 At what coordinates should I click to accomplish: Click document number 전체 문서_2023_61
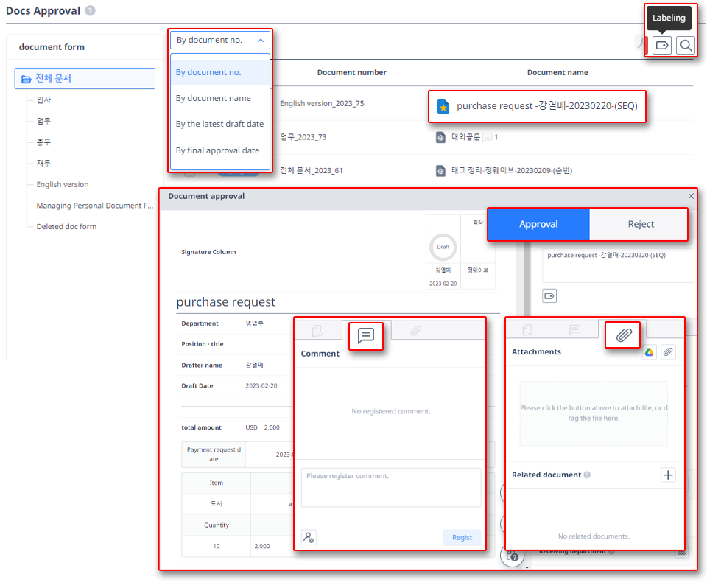tap(311, 170)
